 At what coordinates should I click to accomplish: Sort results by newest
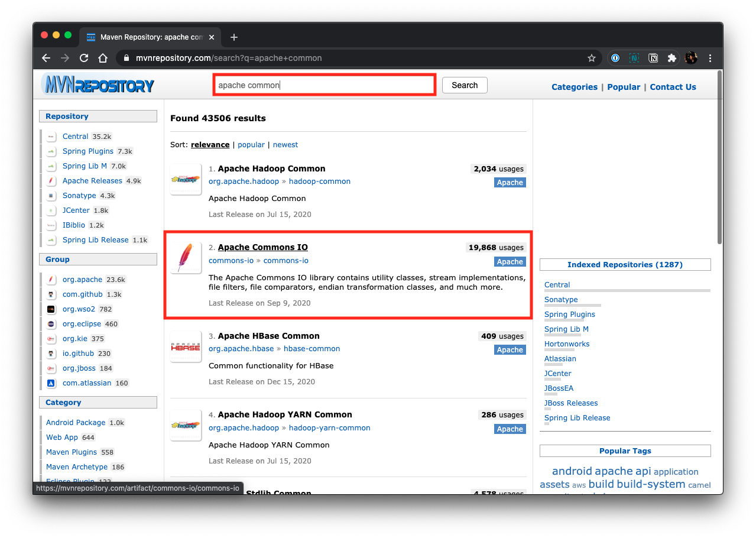pos(285,145)
